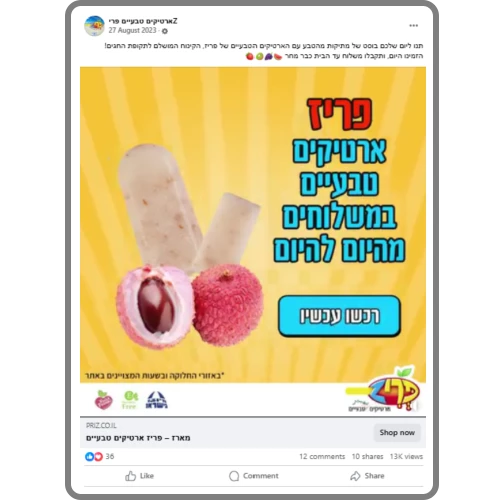The image size is (500, 500).
Task: Click the Priz brand logo in ad
Action: pyautogui.click(x=383, y=389)
